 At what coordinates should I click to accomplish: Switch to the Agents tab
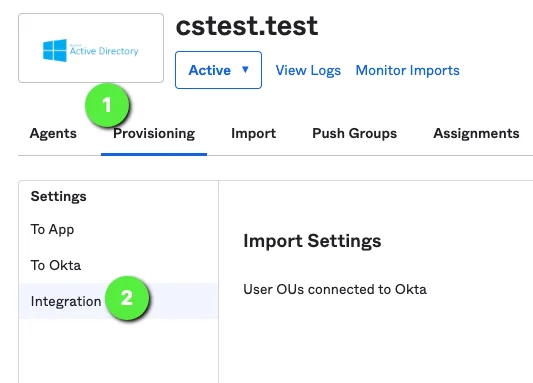coord(53,133)
